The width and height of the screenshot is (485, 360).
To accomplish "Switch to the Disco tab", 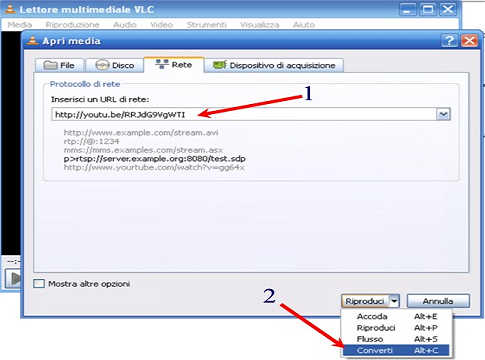I will coord(115,65).
